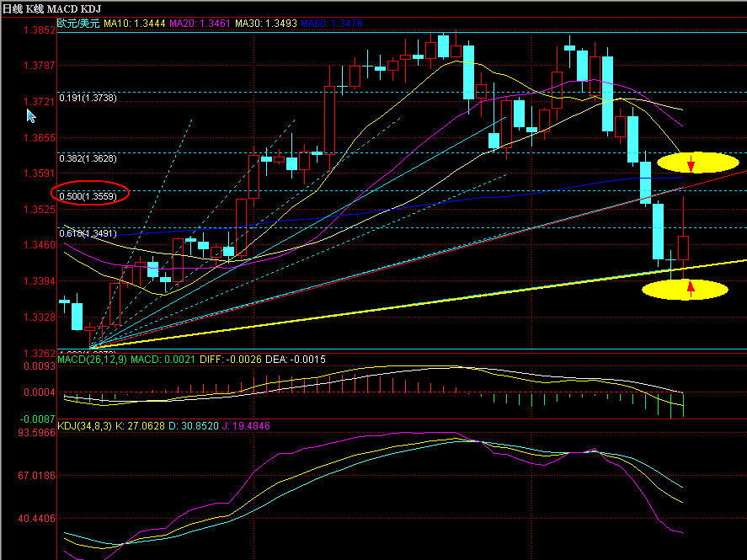Select the 0.500(1.3559) Fibonacci level label
Image resolution: width=747 pixels, height=560 pixels.
[x=88, y=196]
